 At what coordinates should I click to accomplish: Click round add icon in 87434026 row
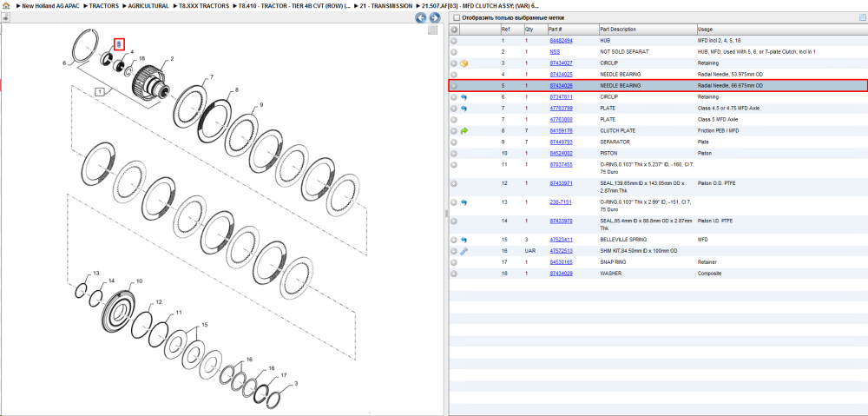coord(454,86)
